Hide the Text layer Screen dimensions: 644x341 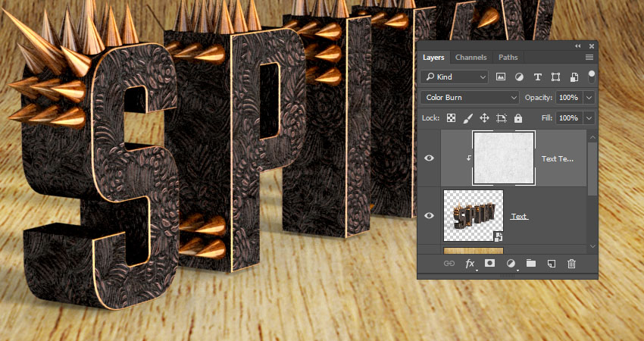click(x=429, y=216)
